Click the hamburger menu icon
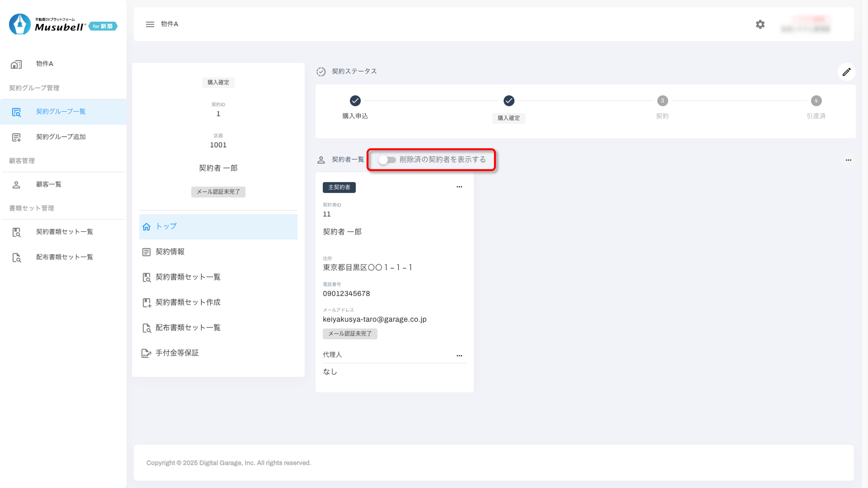868x488 pixels. click(x=150, y=24)
